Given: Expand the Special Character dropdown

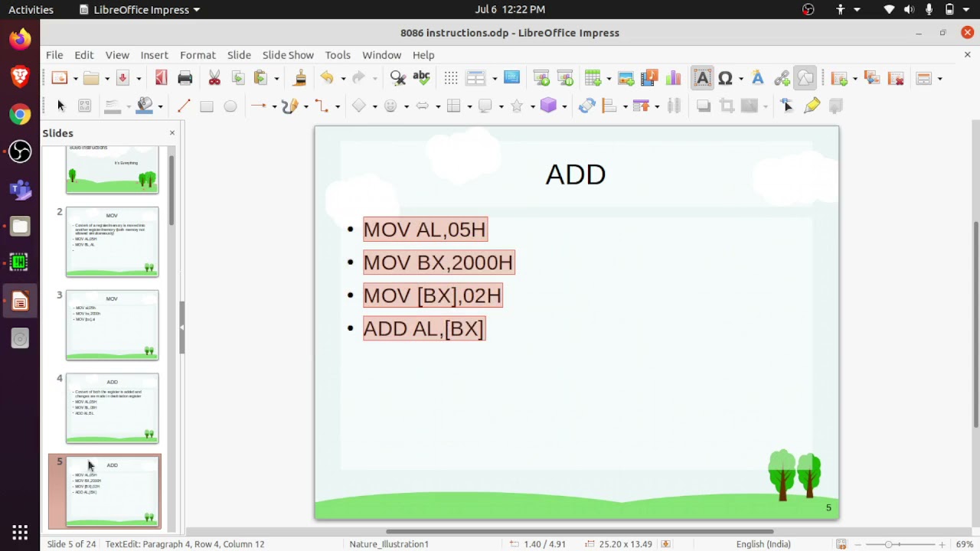Looking at the screenshot, I should click(741, 78).
